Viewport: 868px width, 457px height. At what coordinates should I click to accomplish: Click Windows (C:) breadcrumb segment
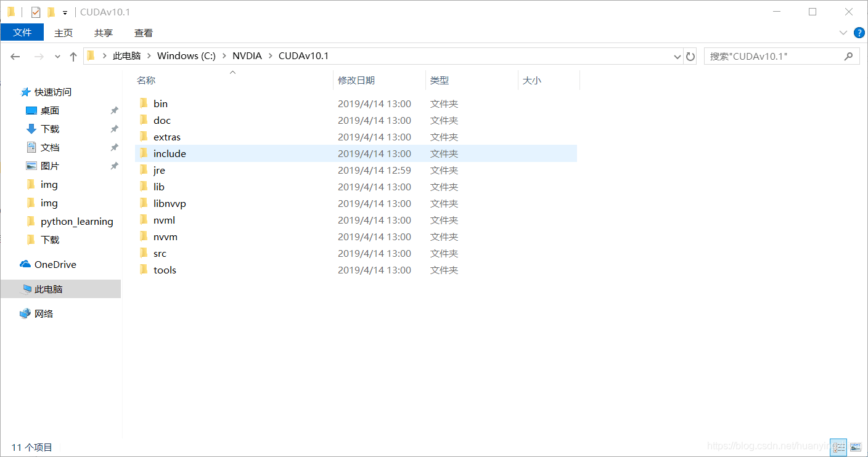click(x=186, y=56)
